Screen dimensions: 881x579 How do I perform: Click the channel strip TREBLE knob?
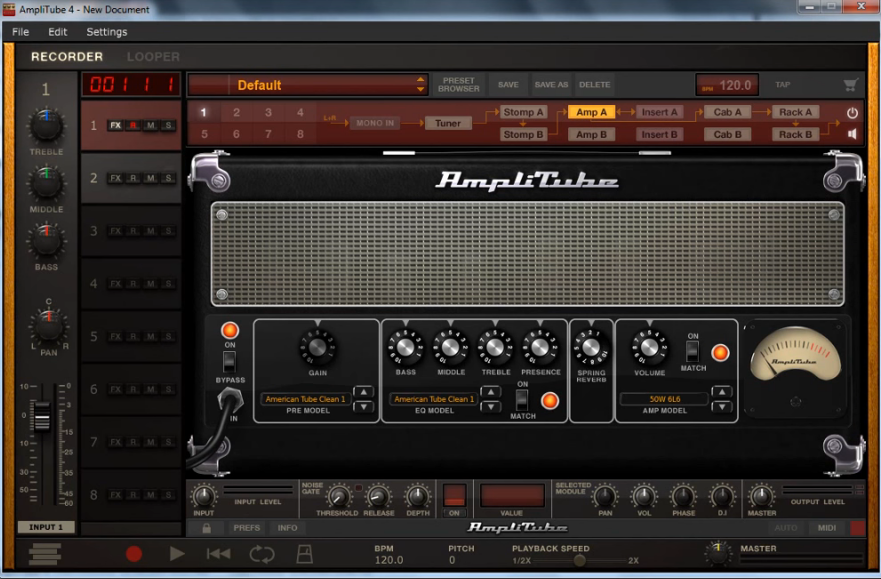(x=47, y=126)
